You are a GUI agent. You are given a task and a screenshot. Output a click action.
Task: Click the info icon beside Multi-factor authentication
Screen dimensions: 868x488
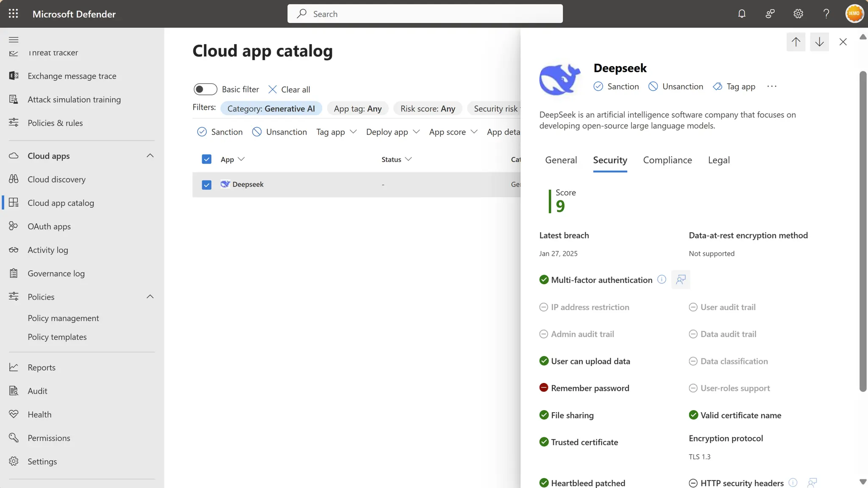point(662,279)
